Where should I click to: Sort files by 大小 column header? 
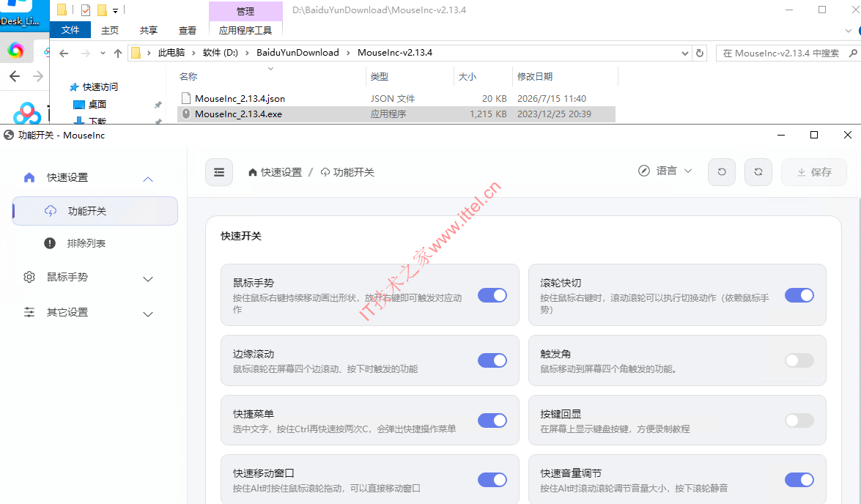468,77
